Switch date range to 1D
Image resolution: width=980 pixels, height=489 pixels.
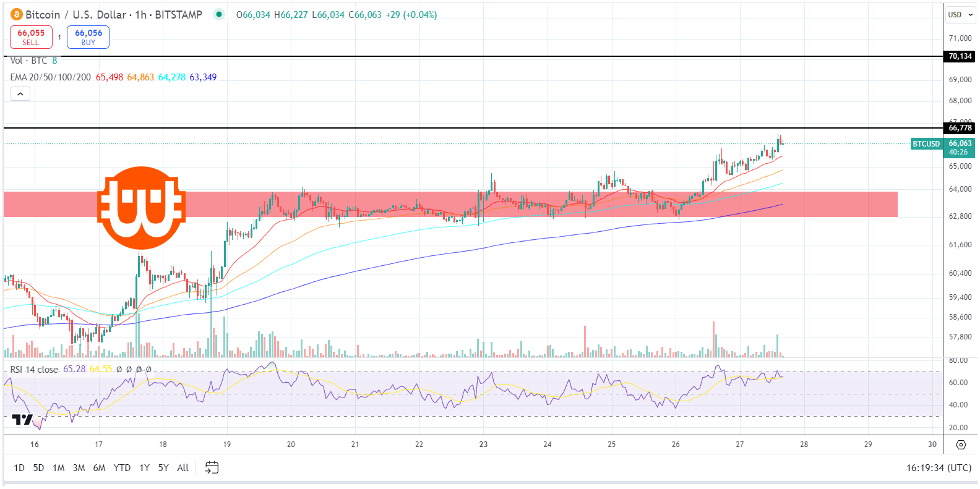tap(19, 467)
